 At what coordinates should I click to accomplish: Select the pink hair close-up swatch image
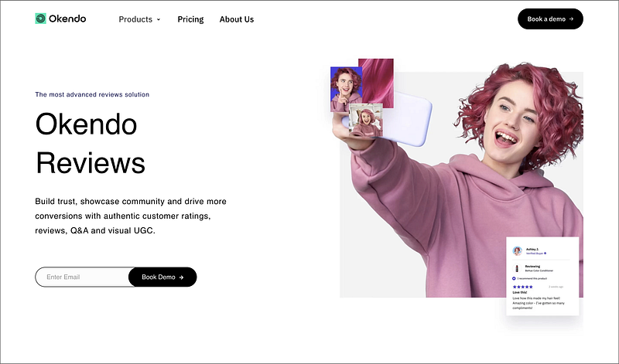[x=378, y=82]
